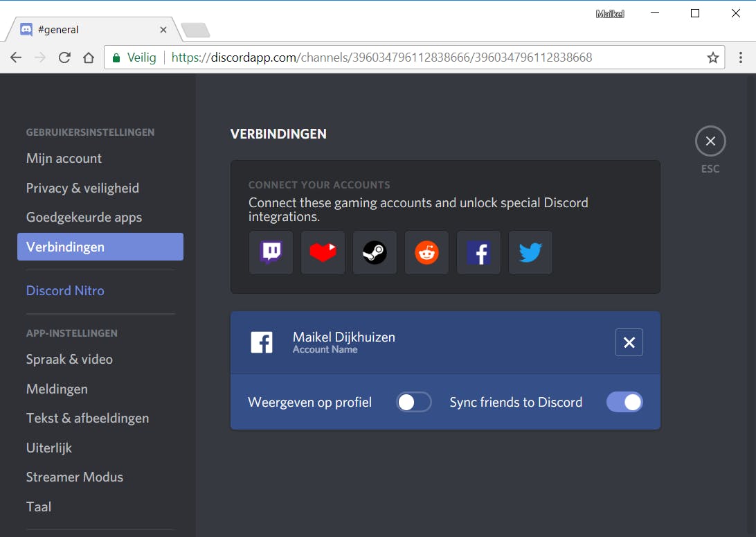Open Taal language settings
Image resolution: width=756 pixels, height=537 pixels.
100,507
